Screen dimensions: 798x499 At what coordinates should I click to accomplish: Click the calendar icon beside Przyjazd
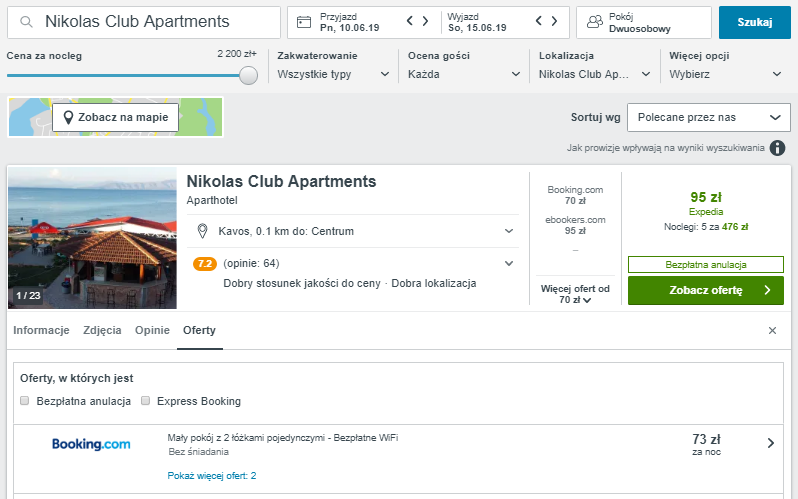pos(304,22)
